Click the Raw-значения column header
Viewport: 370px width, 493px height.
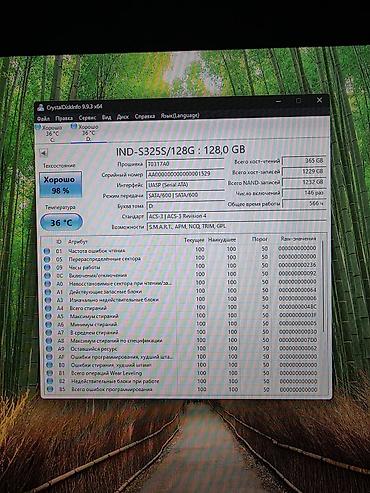298,239
